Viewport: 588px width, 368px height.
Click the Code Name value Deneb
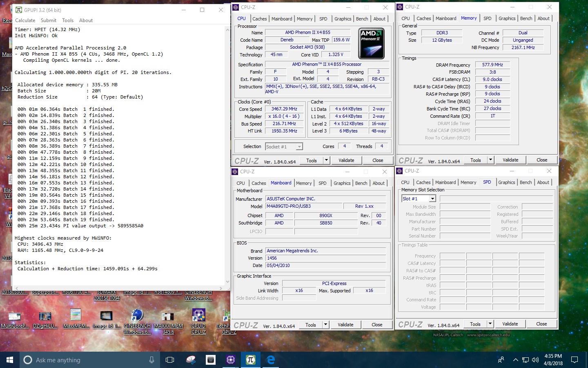click(x=287, y=40)
